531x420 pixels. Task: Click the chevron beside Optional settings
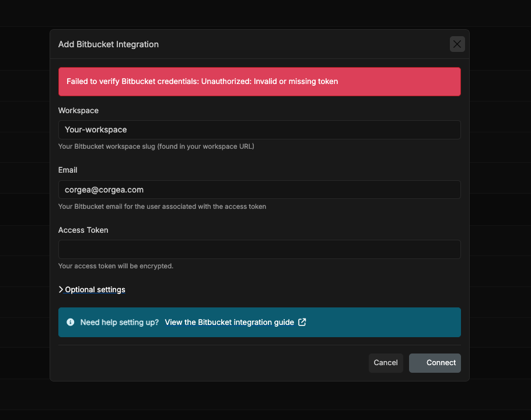pyautogui.click(x=61, y=290)
